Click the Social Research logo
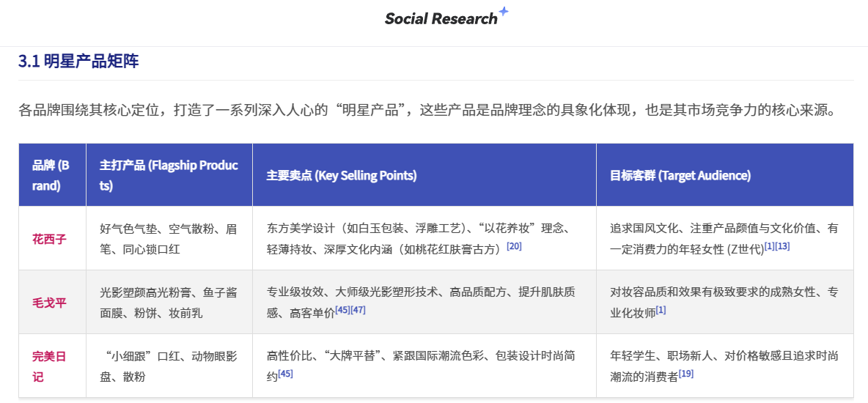The height and width of the screenshot is (403, 868). click(x=446, y=17)
